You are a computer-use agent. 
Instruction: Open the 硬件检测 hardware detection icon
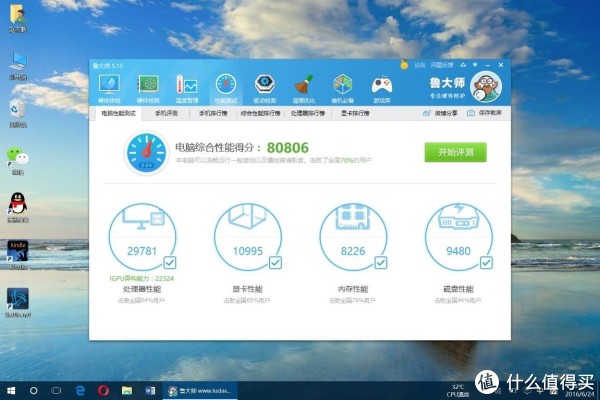pyautogui.click(x=148, y=89)
